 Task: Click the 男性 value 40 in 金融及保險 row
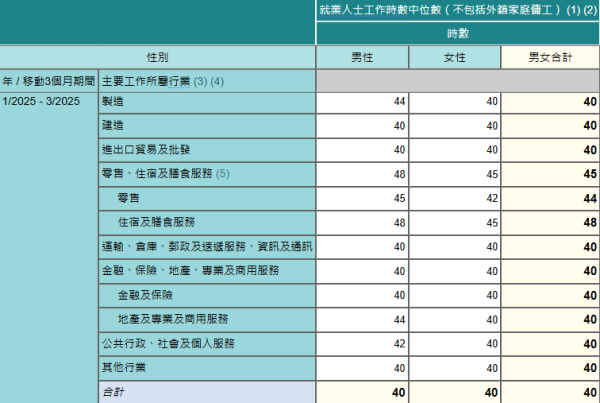tap(362, 295)
